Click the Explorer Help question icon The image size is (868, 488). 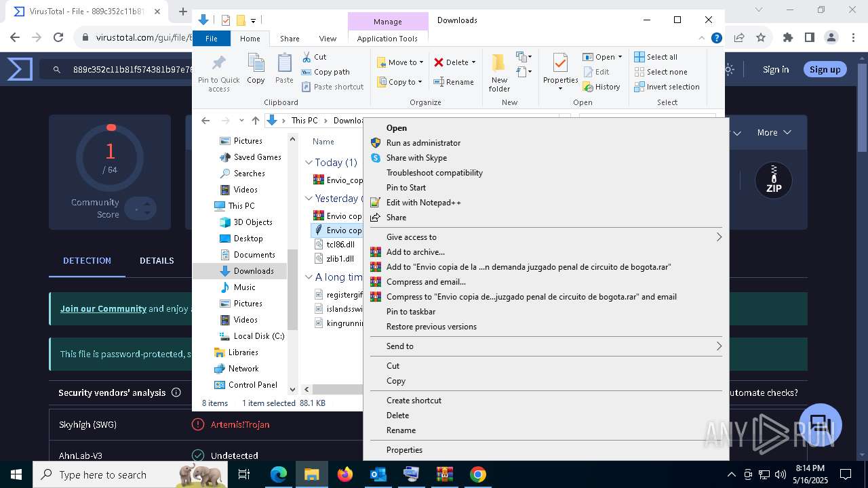pos(716,38)
